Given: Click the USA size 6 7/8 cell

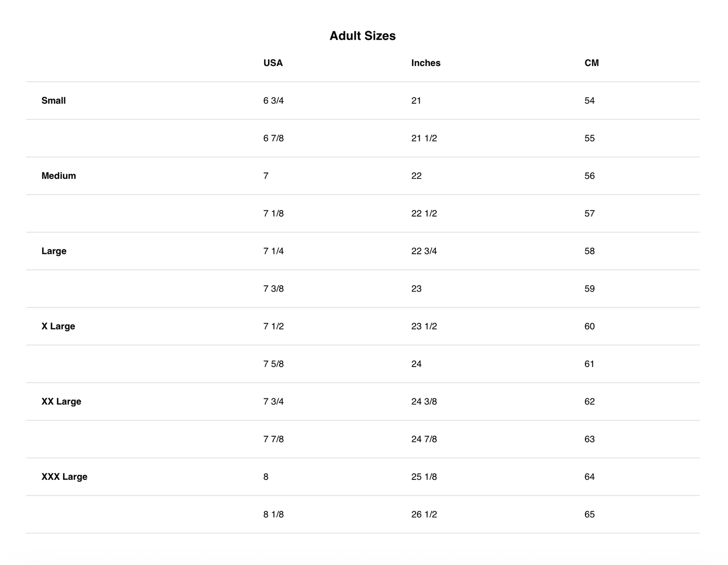Looking at the screenshot, I should [273, 138].
